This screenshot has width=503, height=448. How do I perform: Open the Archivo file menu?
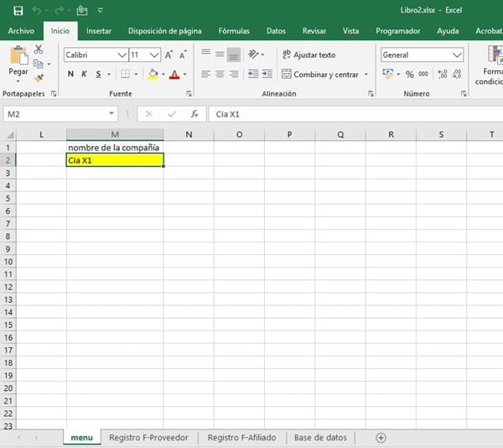(x=21, y=31)
